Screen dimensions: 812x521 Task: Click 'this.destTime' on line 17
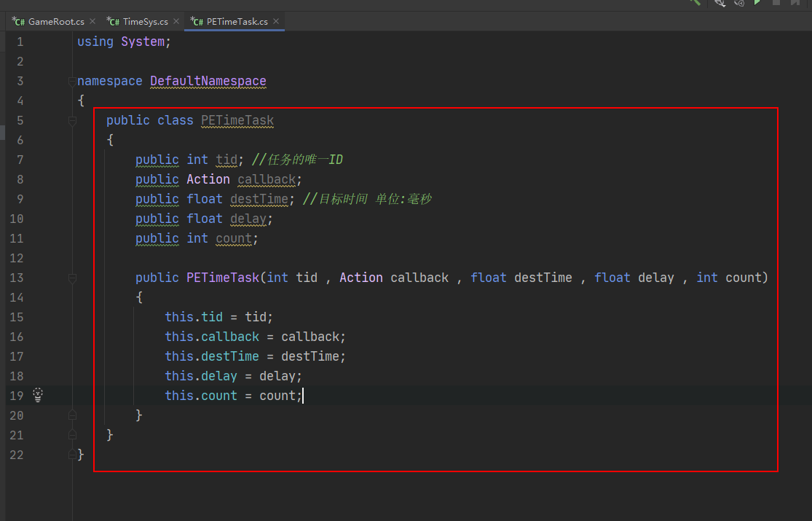tap(212, 356)
